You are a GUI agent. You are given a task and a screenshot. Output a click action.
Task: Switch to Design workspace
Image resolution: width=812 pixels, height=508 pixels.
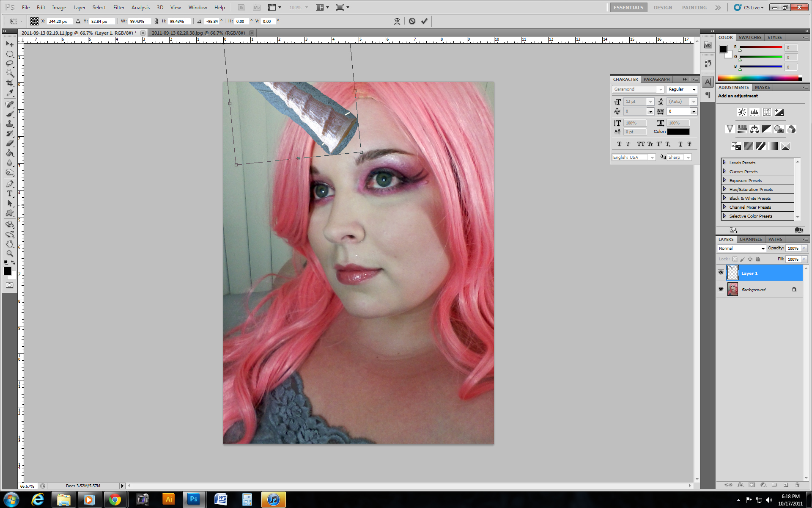click(x=663, y=8)
